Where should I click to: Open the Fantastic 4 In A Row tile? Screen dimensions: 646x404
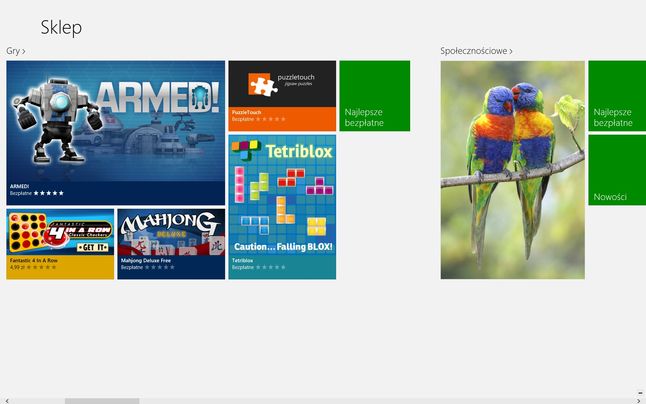click(x=60, y=244)
